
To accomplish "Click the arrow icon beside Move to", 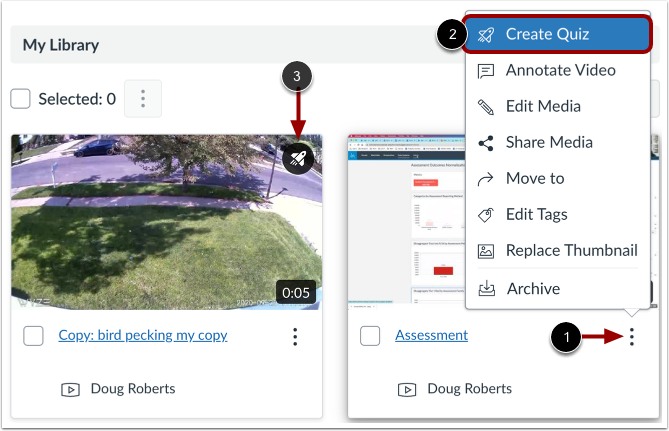I will click(x=486, y=179).
